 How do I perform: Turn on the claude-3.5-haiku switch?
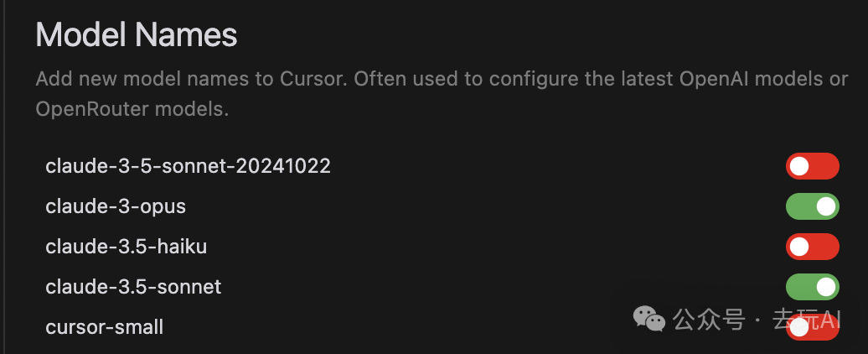point(812,247)
